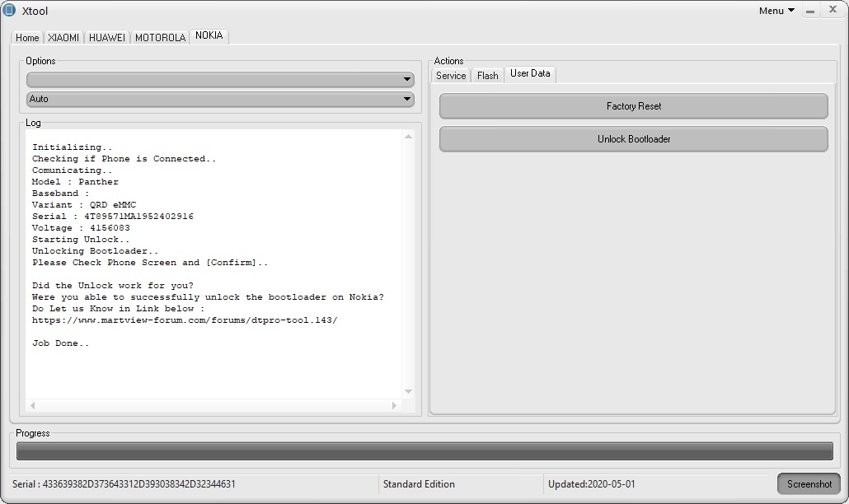Open the Flash actions tab
The width and height of the screenshot is (849, 504).
pos(487,76)
